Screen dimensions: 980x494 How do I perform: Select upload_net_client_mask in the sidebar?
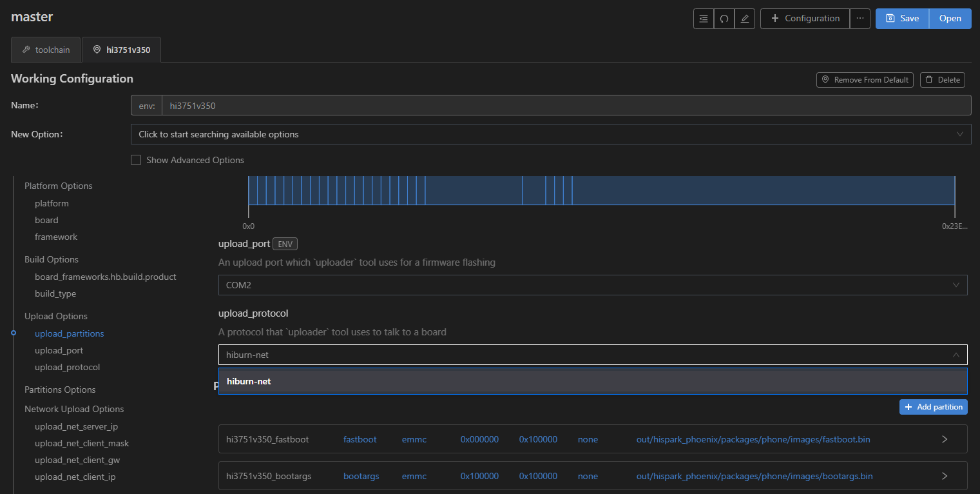point(82,443)
